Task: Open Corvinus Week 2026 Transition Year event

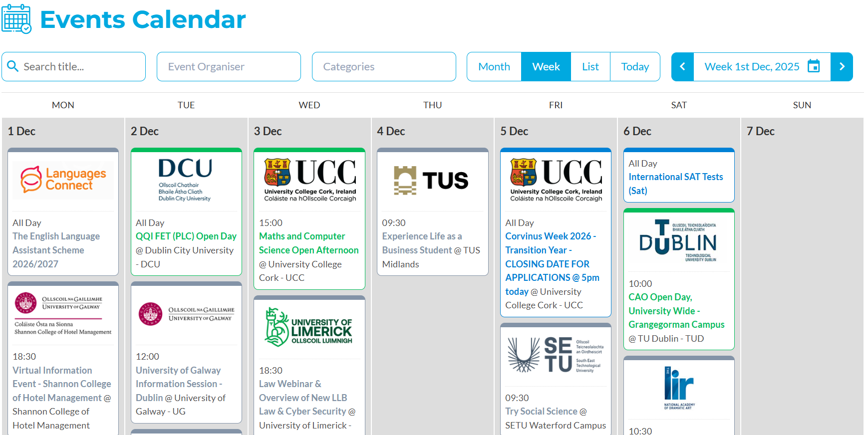Action: (552, 263)
